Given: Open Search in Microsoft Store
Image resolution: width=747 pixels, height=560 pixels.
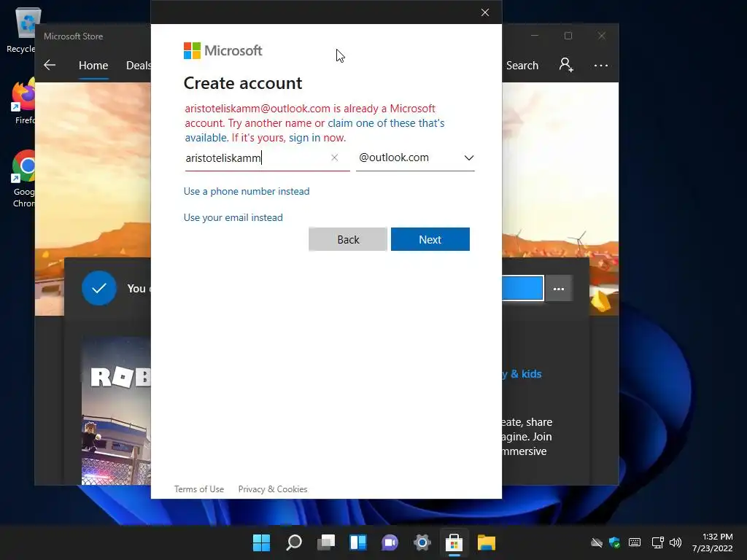Looking at the screenshot, I should click(522, 65).
